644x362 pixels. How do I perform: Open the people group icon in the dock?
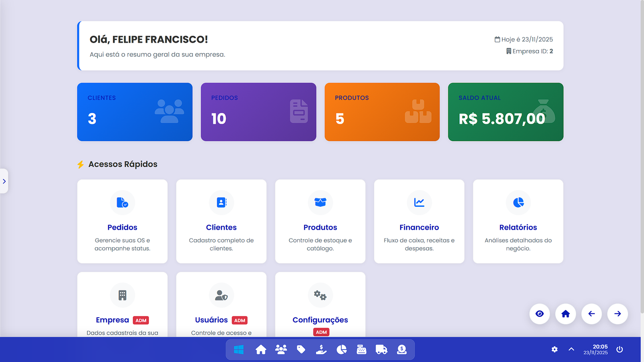(281, 350)
